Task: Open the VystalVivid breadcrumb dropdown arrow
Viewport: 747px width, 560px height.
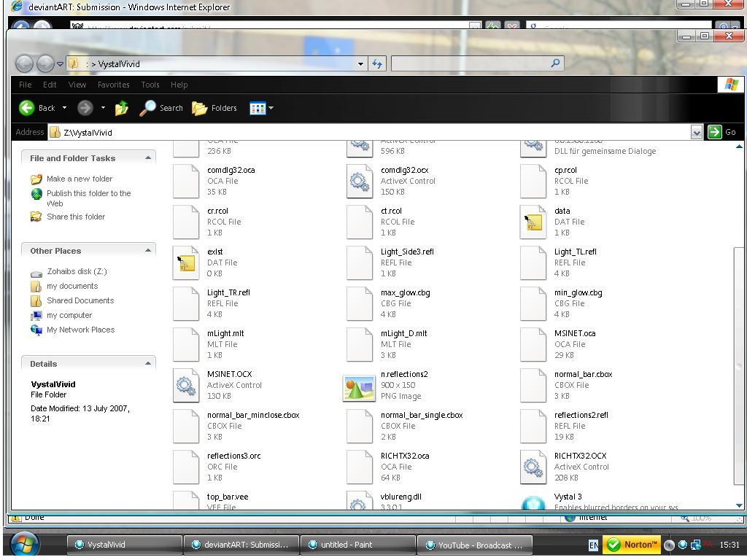Action: (360, 64)
